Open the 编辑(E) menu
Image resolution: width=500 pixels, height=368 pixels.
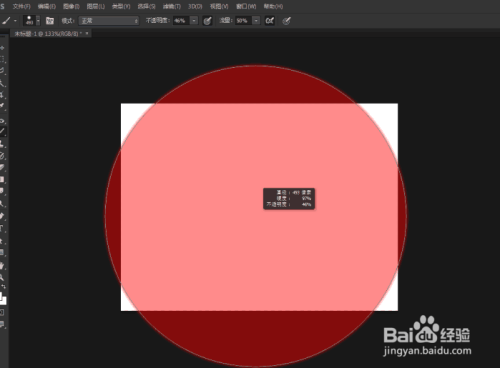(x=47, y=6)
